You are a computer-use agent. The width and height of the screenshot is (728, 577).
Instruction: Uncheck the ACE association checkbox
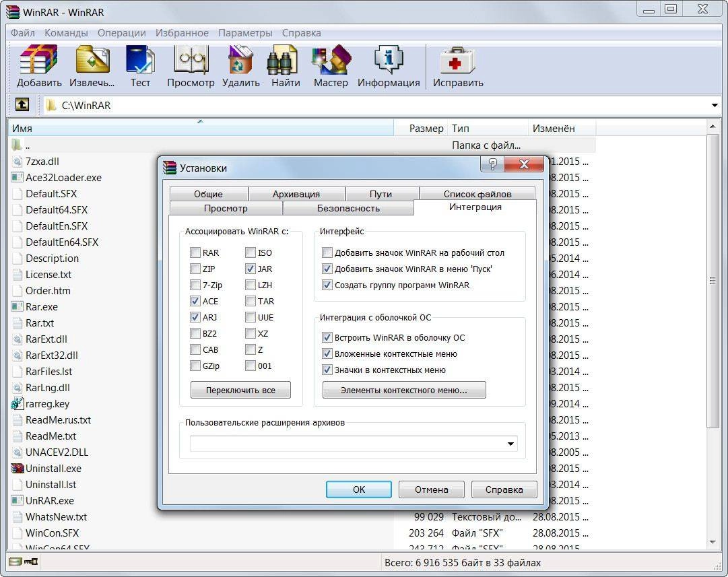click(x=195, y=301)
